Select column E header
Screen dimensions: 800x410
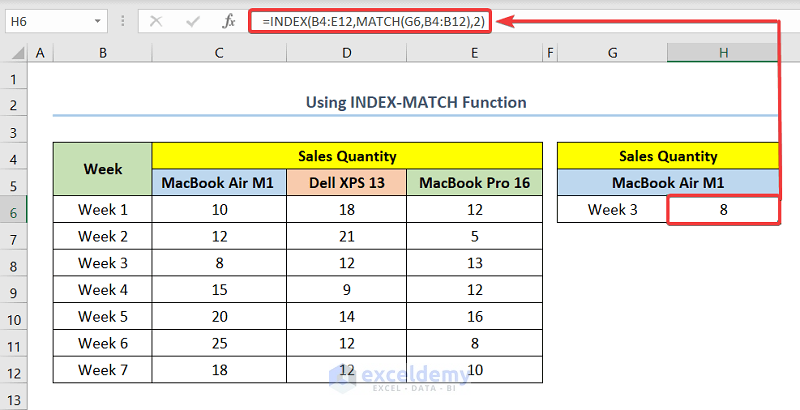[x=475, y=52]
